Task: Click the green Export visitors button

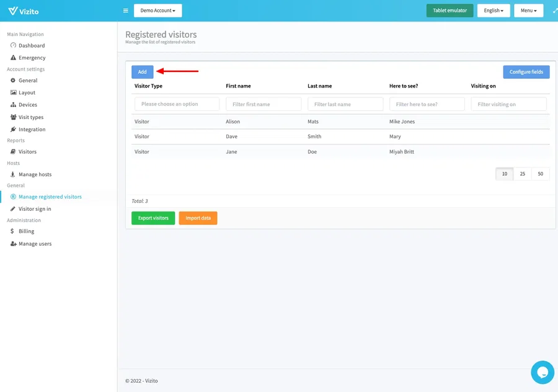Action: (x=153, y=218)
